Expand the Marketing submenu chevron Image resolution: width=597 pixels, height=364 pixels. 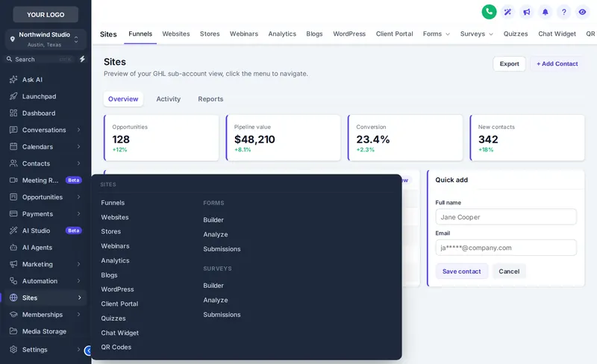[79, 264]
